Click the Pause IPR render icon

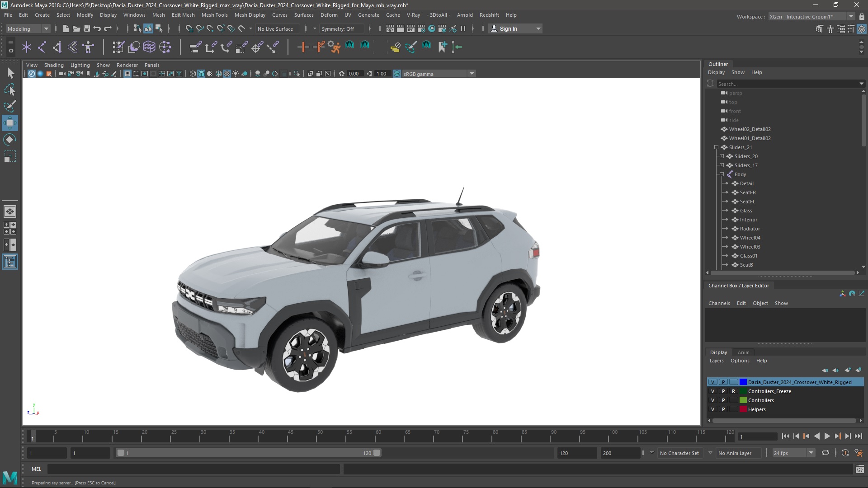click(463, 28)
